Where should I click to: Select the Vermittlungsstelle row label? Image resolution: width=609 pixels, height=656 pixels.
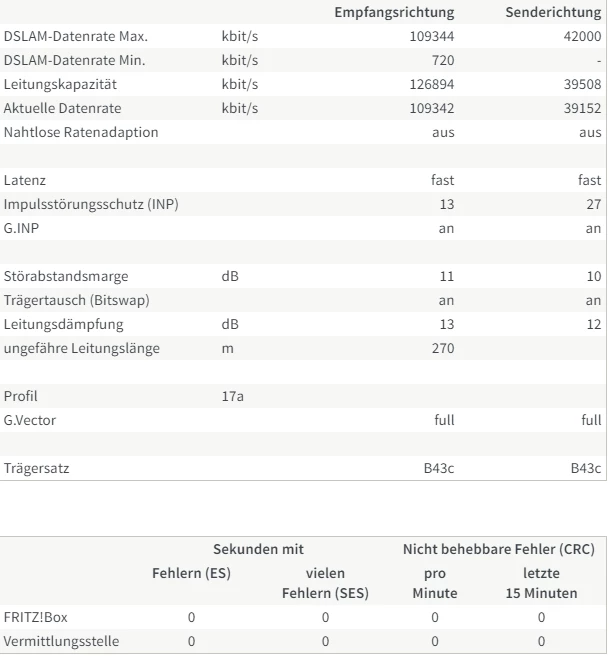(61, 641)
